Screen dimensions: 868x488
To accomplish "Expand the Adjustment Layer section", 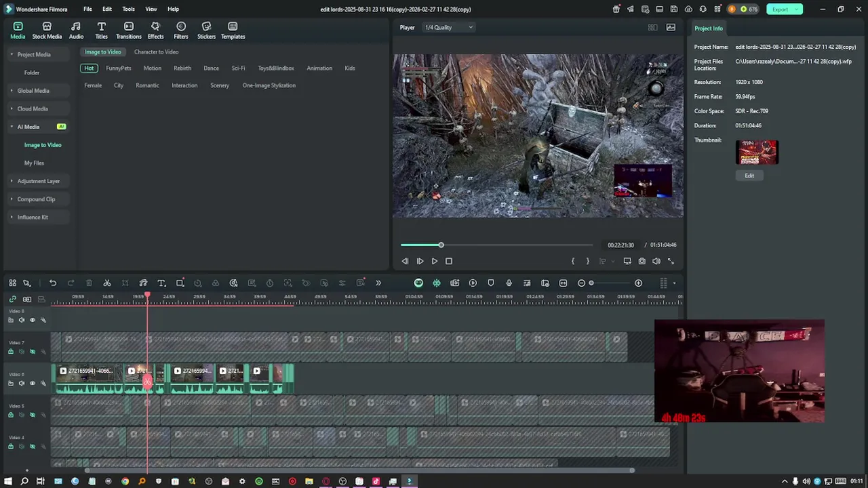I will tap(39, 181).
